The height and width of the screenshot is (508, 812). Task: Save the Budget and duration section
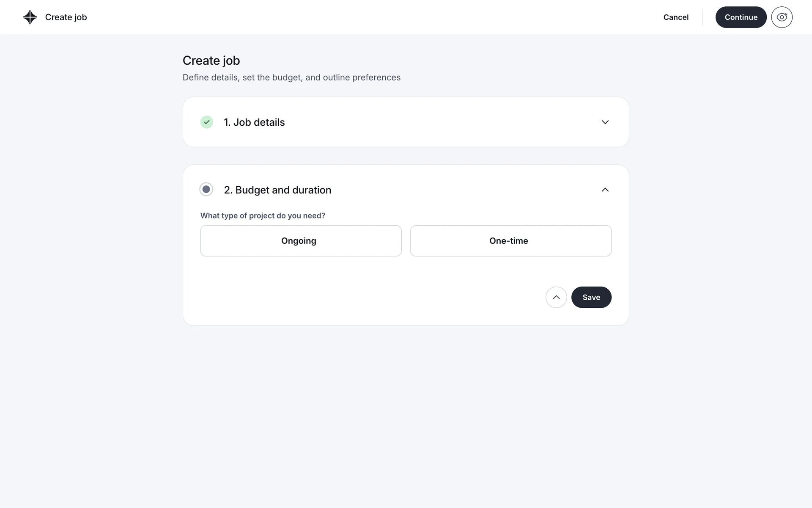591,297
